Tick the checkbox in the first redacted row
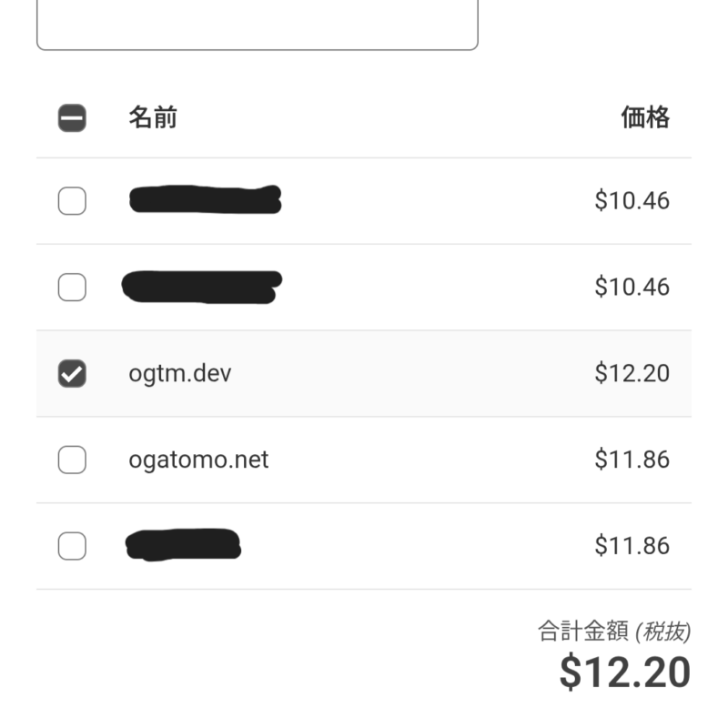The width and height of the screenshot is (728, 728). (72, 200)
